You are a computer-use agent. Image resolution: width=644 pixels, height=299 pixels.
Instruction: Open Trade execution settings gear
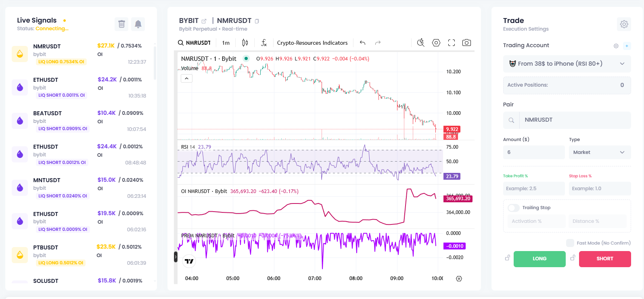tap(624, 24)
